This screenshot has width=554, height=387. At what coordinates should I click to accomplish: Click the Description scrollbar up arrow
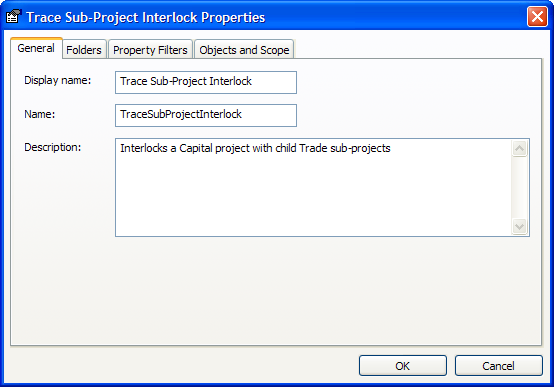point(519,148)
